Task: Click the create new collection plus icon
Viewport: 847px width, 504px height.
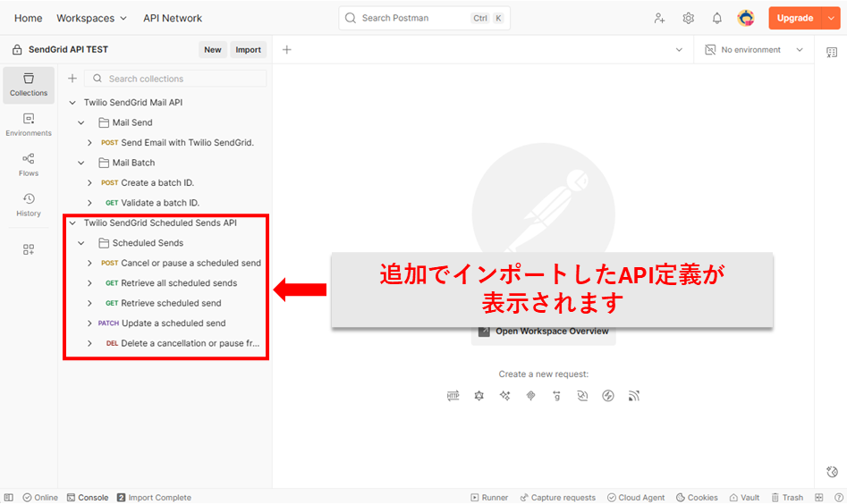Action: (72, 79)
